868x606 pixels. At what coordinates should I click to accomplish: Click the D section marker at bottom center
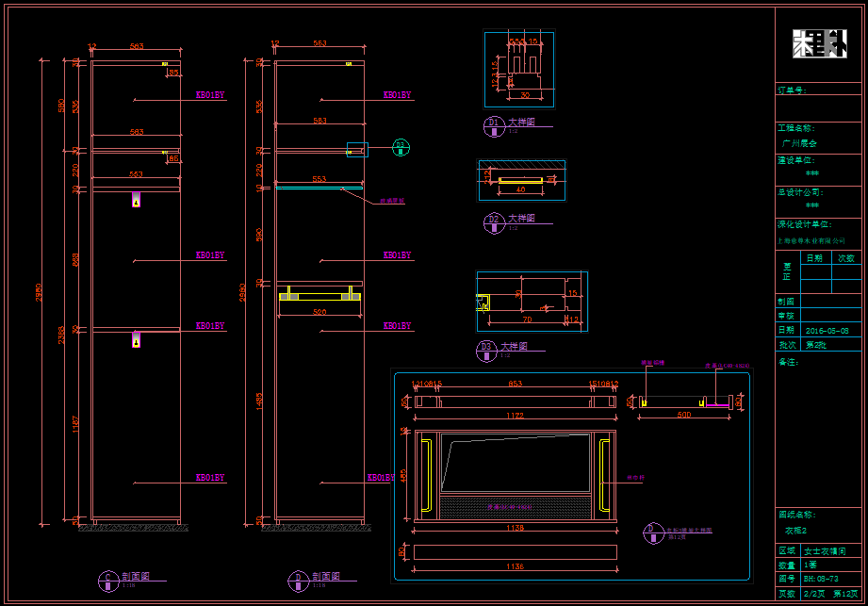[x=297, y=578]
